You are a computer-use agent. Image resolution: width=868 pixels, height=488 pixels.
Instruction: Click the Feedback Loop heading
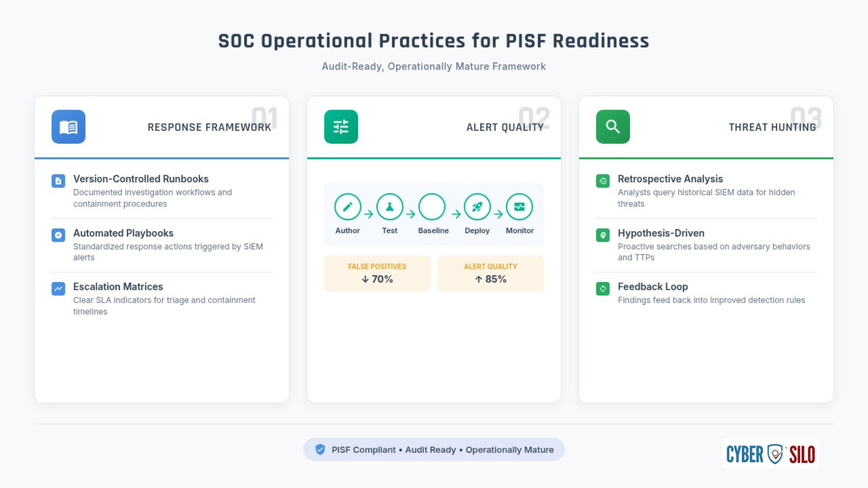coord(653,287)
